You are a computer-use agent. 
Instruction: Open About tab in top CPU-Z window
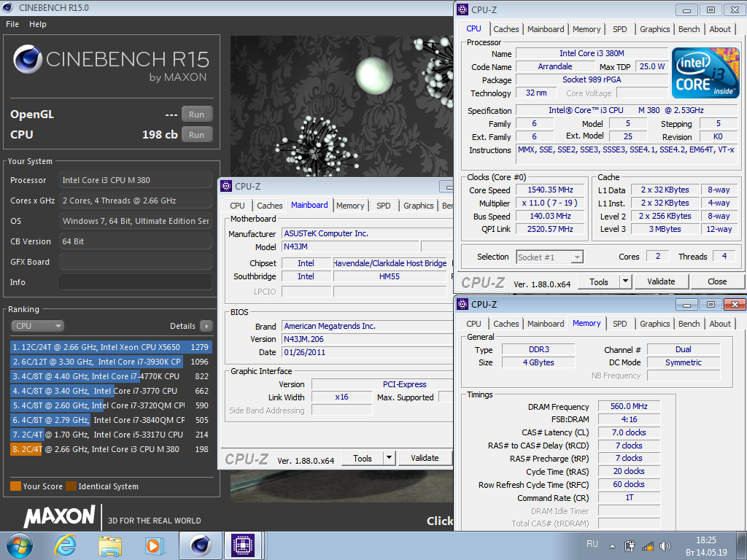pos(720,29)
